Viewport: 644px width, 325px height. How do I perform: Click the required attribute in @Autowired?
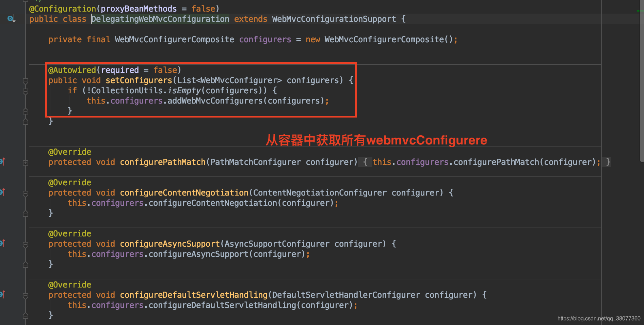tap(120, 70)
